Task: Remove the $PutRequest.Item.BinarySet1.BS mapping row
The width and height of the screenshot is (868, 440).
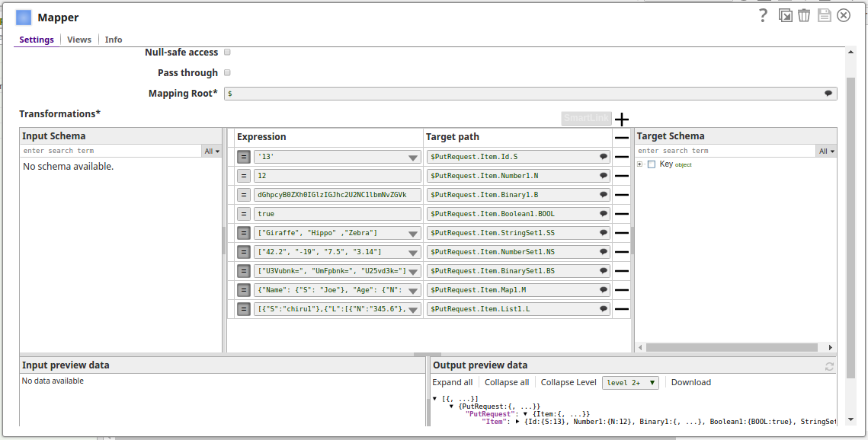Action: (x=622, y=271)
